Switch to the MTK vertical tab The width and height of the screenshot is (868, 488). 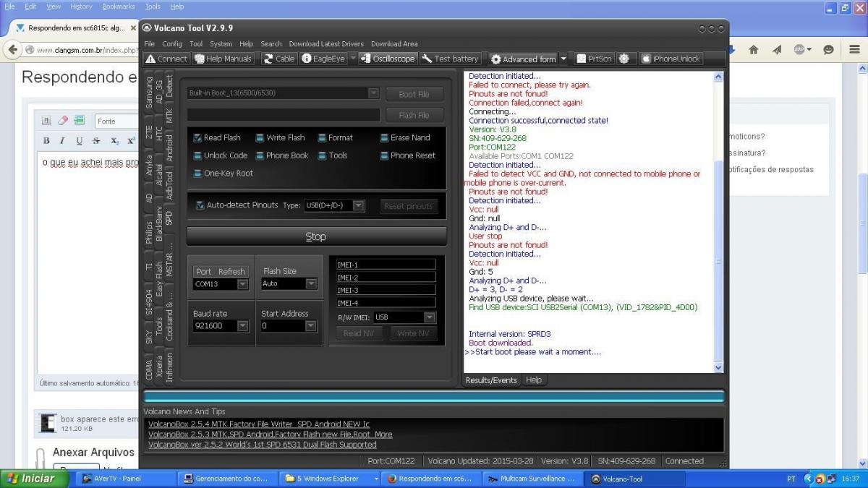pyautogui.click(x=169, y=116)
